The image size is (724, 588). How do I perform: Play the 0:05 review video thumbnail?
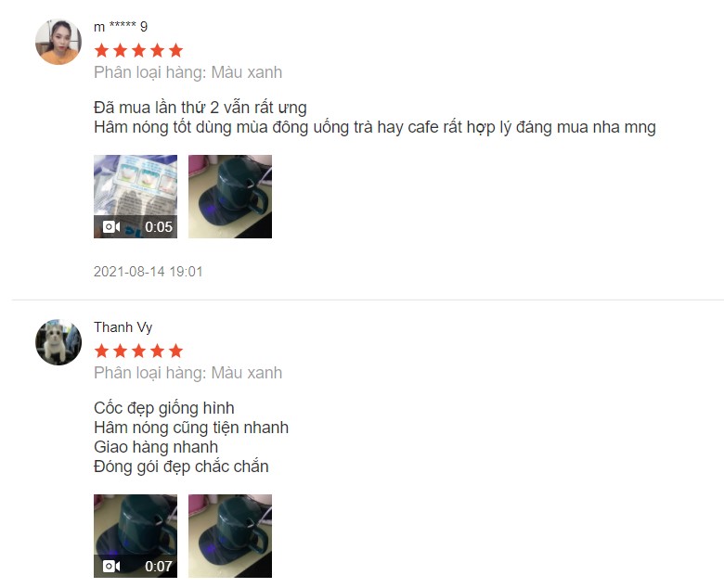pyautogui.click(x=136, y=197)
